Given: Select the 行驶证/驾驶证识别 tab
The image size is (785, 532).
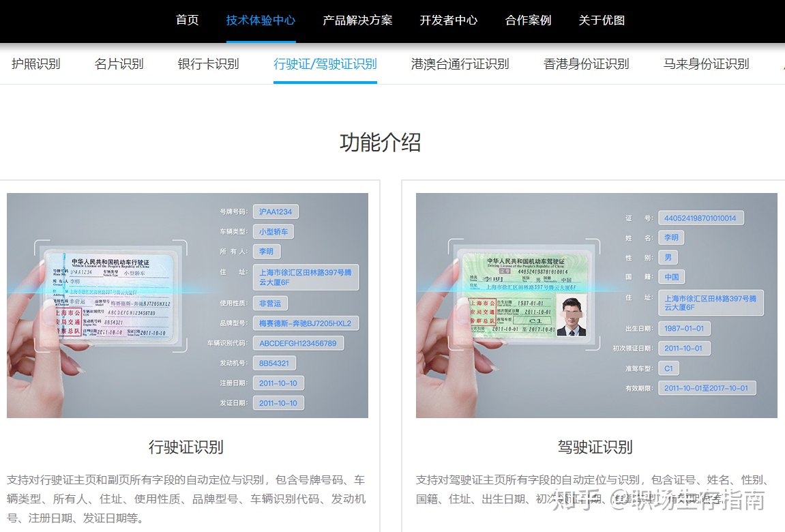Looking at the screenshot, I should click(325, 64).
